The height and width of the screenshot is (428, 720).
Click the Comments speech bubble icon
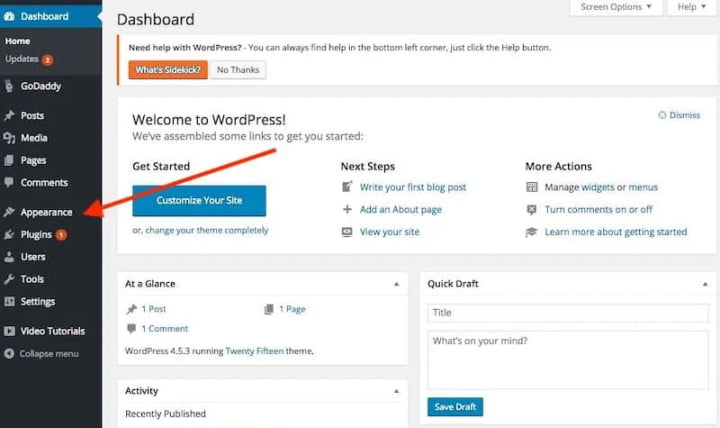(x=9, y=182)
